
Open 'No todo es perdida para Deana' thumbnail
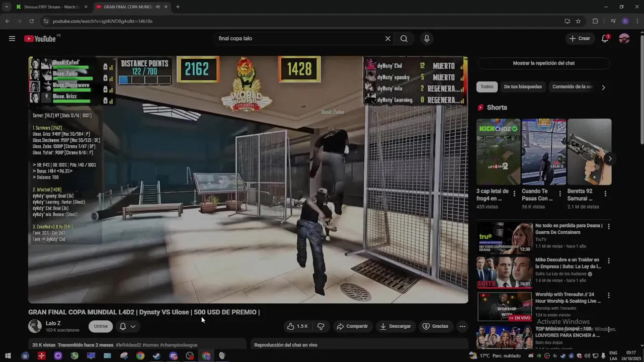tap(505, 237)
